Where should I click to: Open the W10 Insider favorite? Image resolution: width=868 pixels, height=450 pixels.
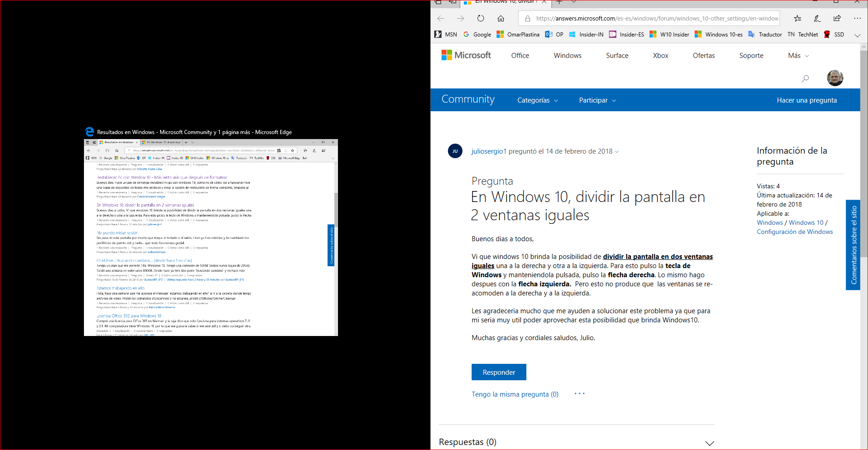click(x=669, y=35)
